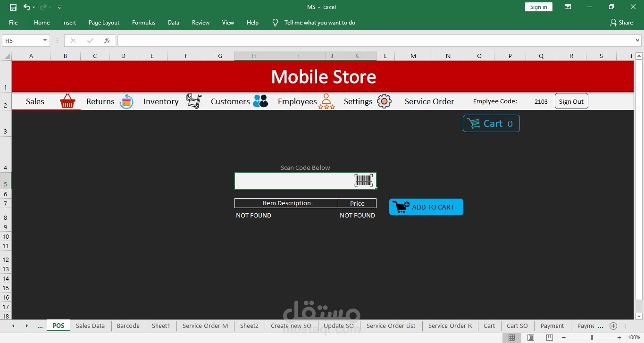This screenshot has width=644, height=343.
Task: Click the Customers people icon
Action: point(260,100)
